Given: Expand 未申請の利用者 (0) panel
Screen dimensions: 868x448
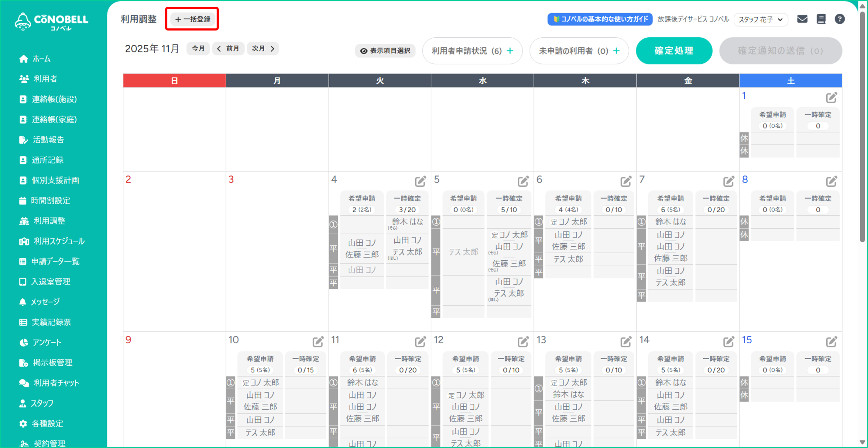Looking at the screenshot, I should tap(579, 51).
